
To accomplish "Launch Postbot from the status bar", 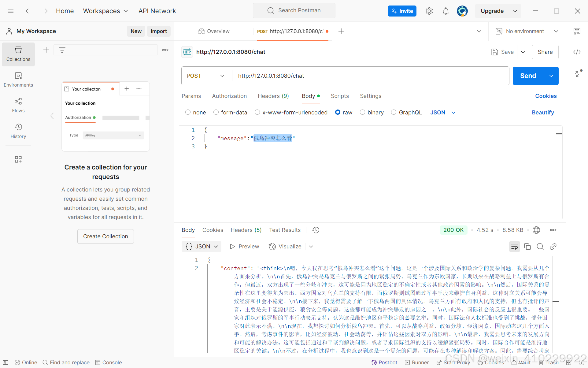I will click(x=384, y=362).
